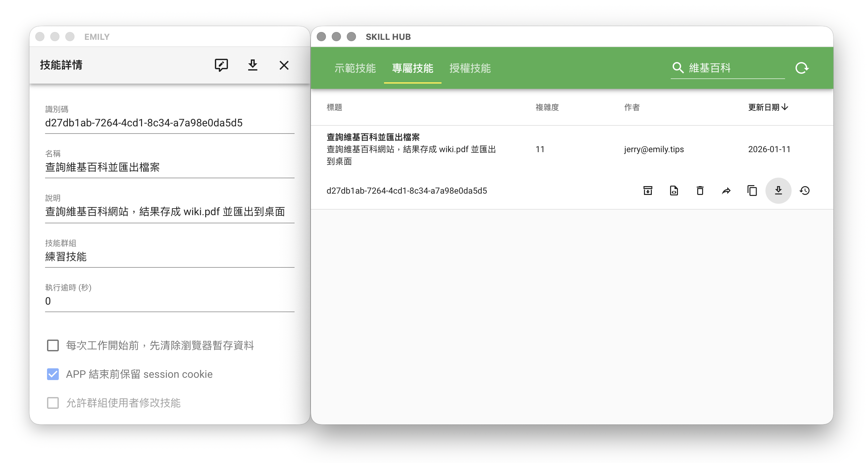Click the code file icon in skill row
The image size is (868, 463).
point(674,191)
